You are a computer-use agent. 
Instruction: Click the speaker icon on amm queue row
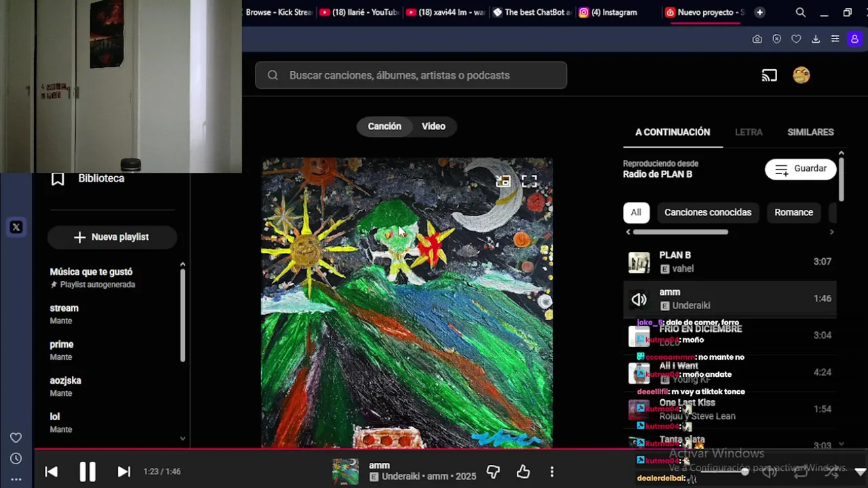[639, 299]
